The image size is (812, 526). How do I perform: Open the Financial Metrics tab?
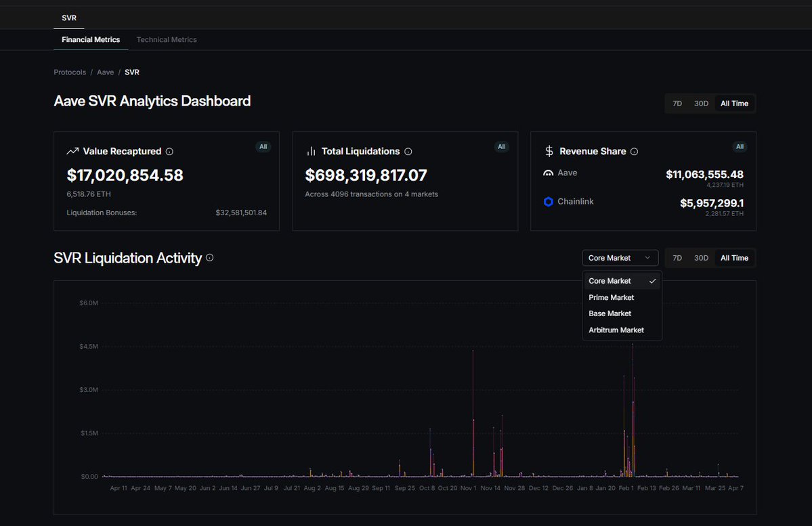coord(91,40)
